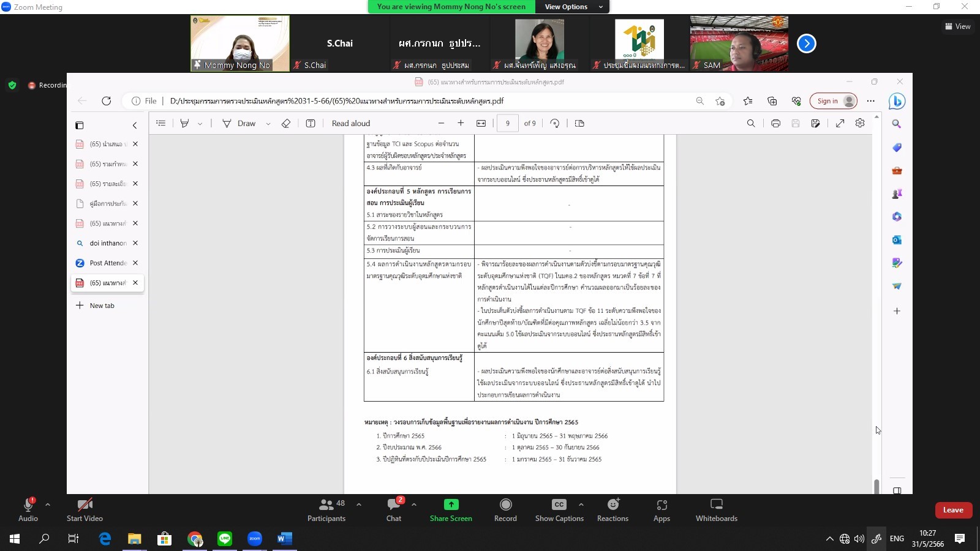Click the Share Screen icon
The height and width of the screenshot is (551, 980).
[x=451, y=504]
